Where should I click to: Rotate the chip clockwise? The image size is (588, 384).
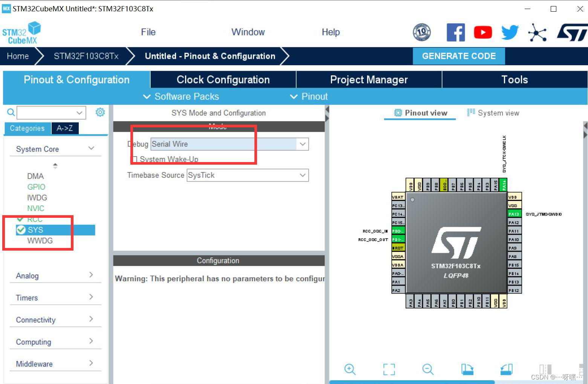467,369
